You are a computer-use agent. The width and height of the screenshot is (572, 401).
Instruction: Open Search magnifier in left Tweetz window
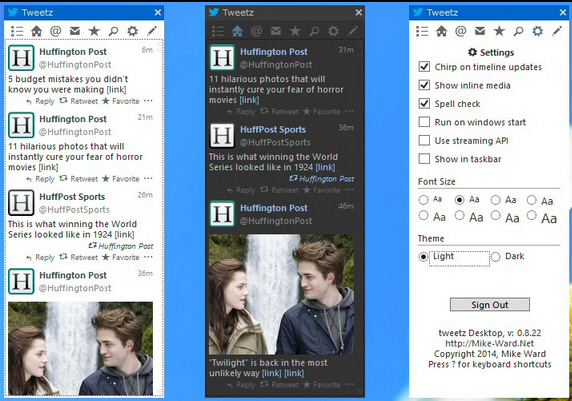point(113,31)
